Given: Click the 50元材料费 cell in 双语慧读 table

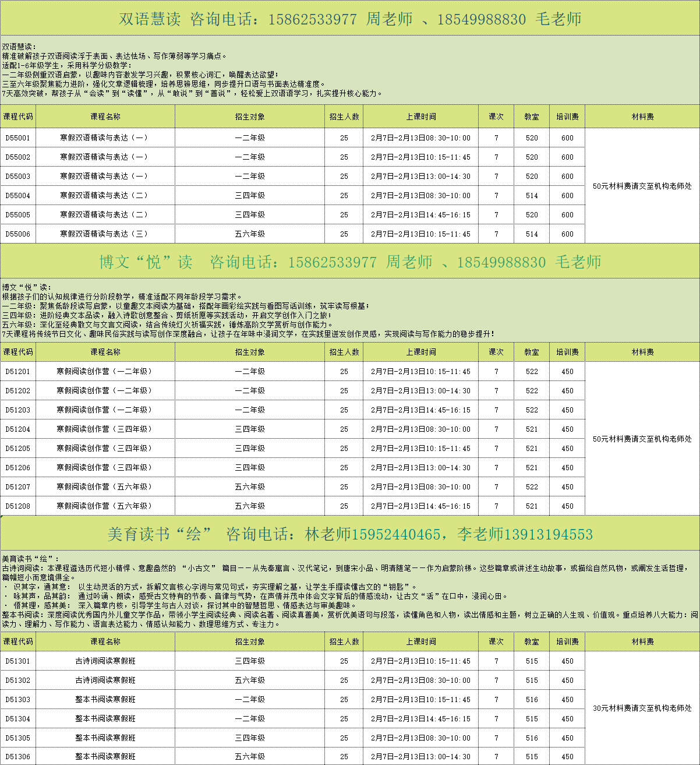Looking at the screenshot, I should 642,186.
